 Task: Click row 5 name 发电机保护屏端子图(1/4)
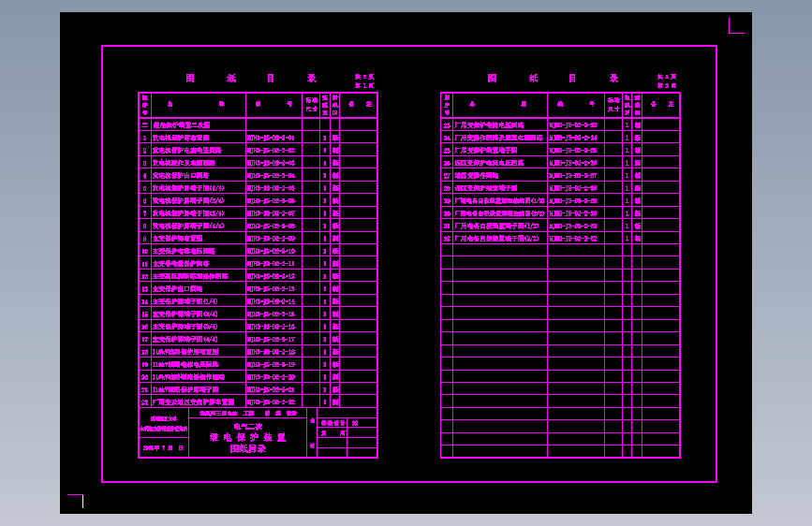[188, 188]
